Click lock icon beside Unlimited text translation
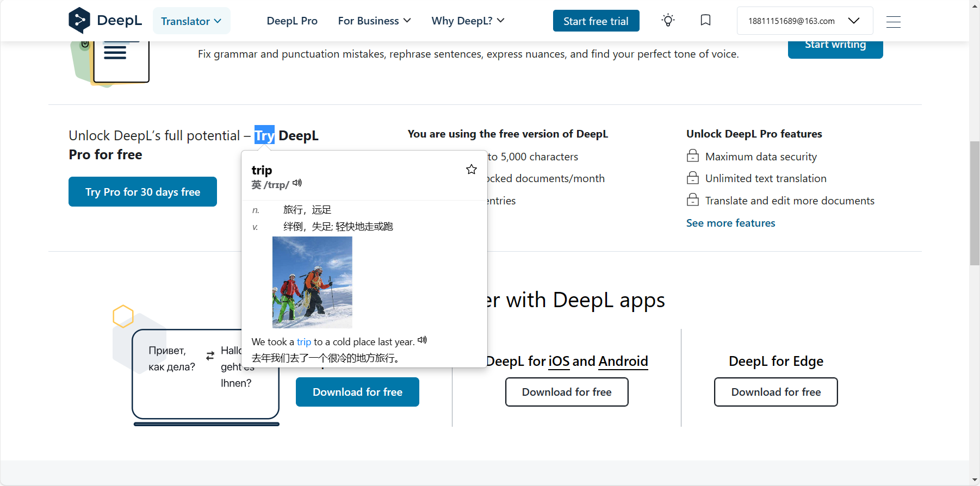 click(x=693, y=178)
